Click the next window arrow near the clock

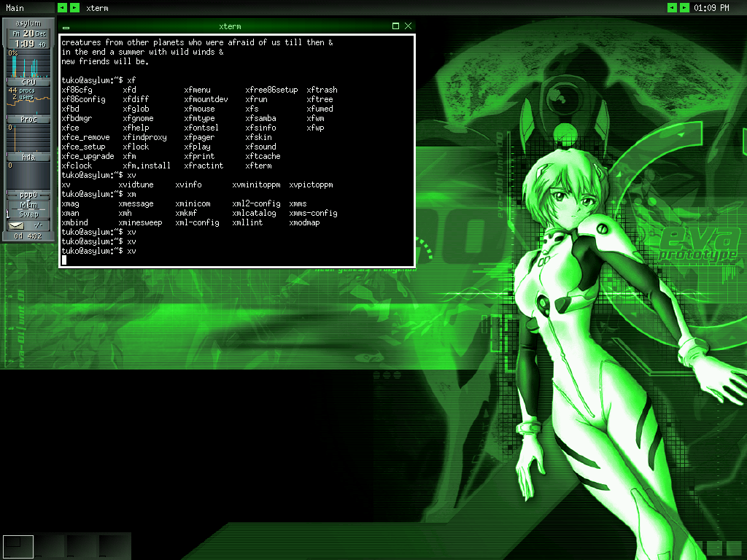click(684, 7)
